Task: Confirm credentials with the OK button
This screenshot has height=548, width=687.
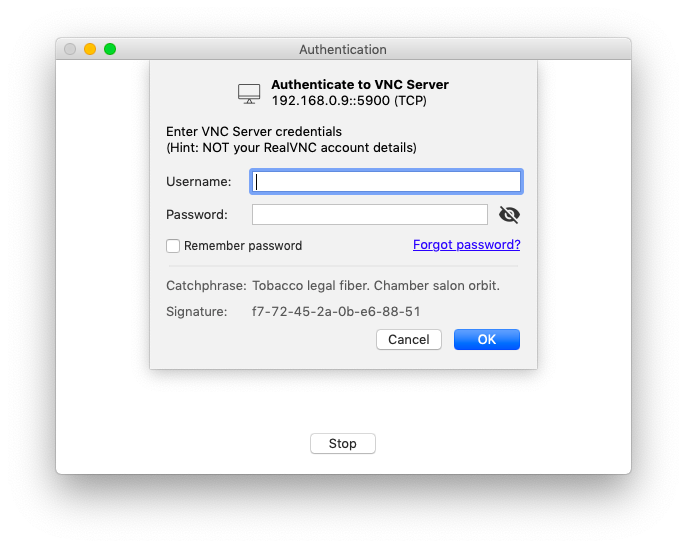Action: pyautogui.click(x=486, y=339)
